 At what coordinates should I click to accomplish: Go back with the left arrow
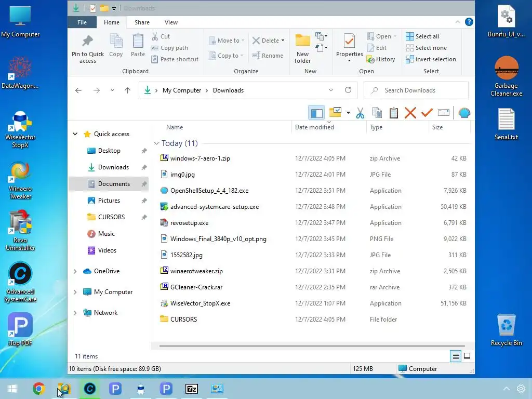tap(78, 90)
